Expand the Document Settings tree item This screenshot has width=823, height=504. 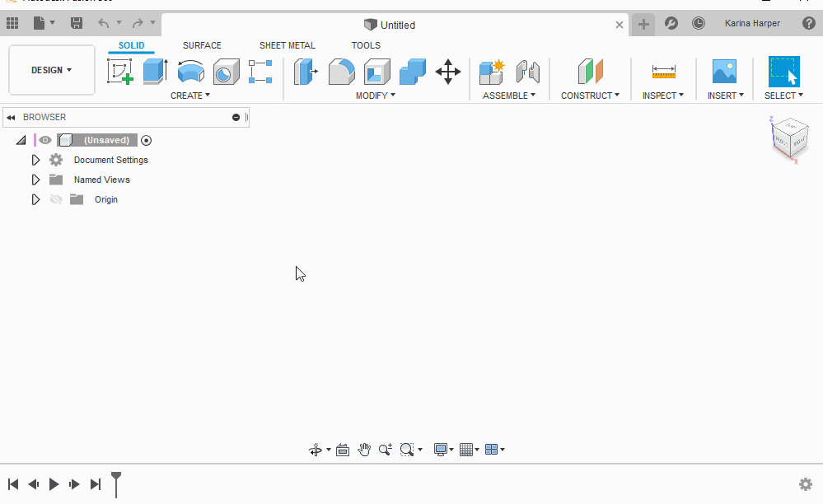tap(35, 160)
